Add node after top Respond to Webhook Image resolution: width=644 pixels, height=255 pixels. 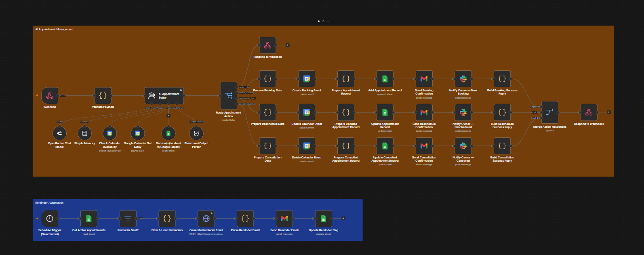click(287, 45)
